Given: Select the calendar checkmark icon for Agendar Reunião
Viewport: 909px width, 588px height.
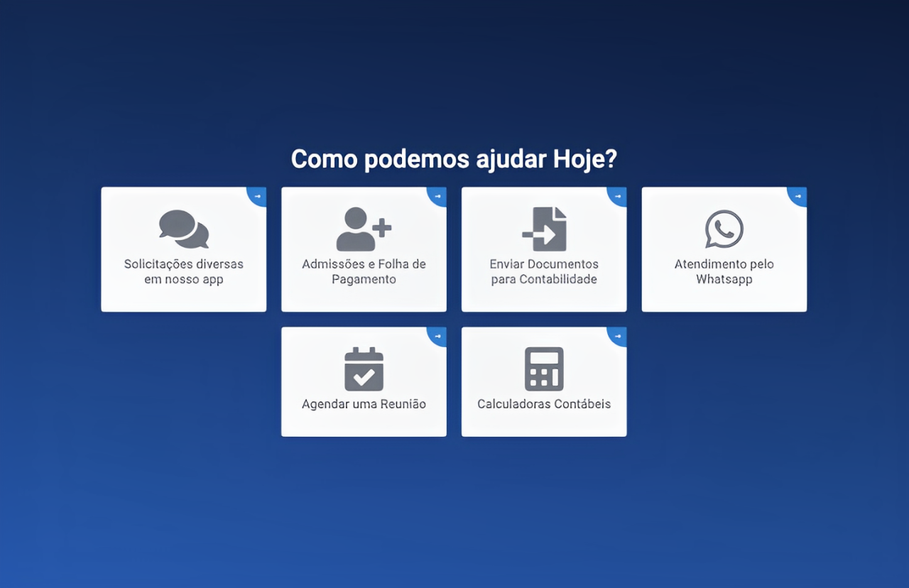Looking at the screenshot, I should click(x=363, y=368).
